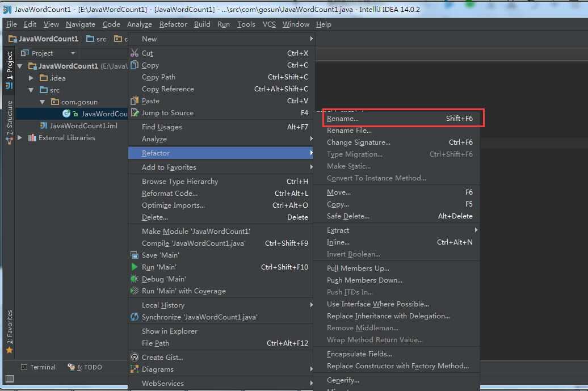Viewport: 588px width, 391px height.
Task: Click the JavaWordCount1 breadcrumb project icon
Action: pyautogui.click(x=12, y=39)
